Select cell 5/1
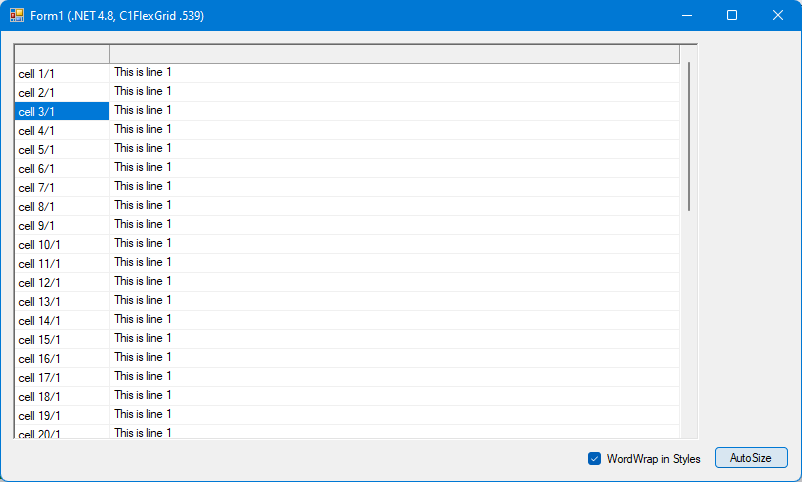This screenshot has width=802, height=482. (62, 149)
